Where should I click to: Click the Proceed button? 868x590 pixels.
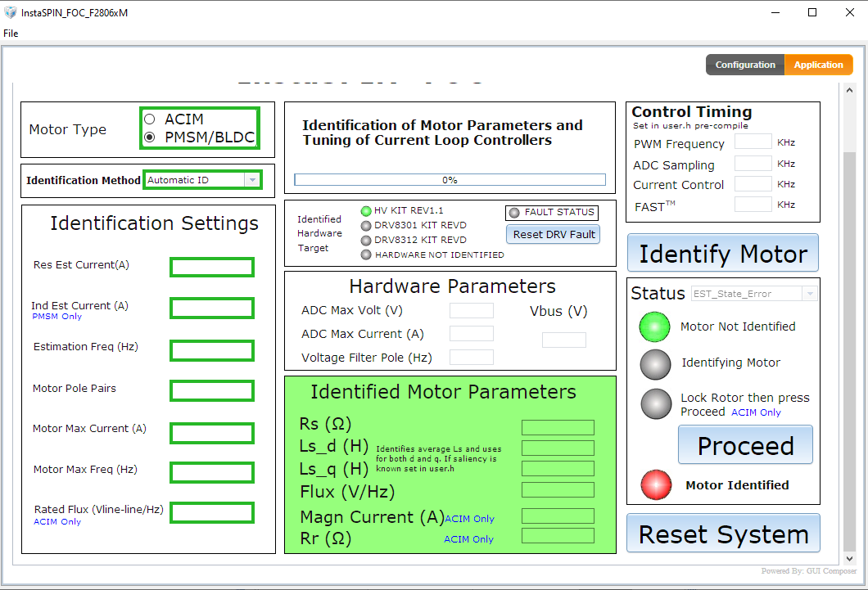745,445
